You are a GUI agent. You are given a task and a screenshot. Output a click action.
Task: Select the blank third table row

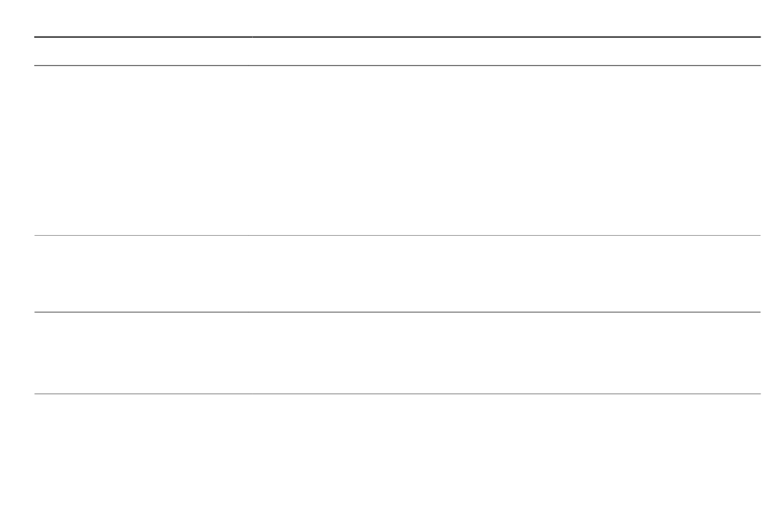[x=397, y=353]
